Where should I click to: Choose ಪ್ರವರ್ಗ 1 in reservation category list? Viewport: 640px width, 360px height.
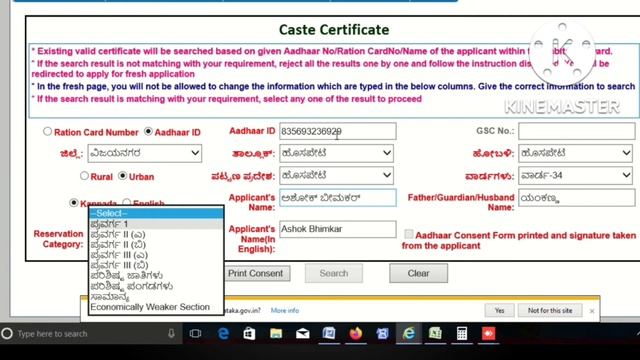pos(156,224)
